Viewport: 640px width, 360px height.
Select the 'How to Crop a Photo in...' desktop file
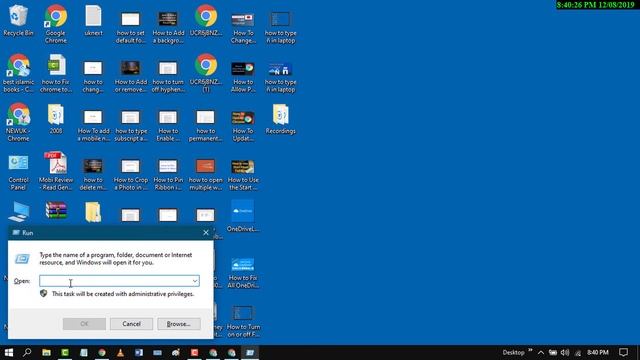tap(131, 174)
